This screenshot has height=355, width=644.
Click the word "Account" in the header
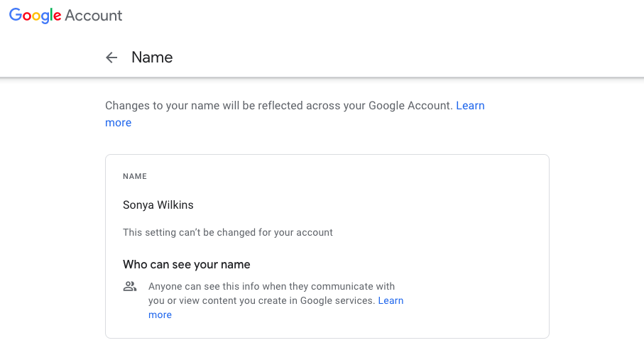pos(94,16)
